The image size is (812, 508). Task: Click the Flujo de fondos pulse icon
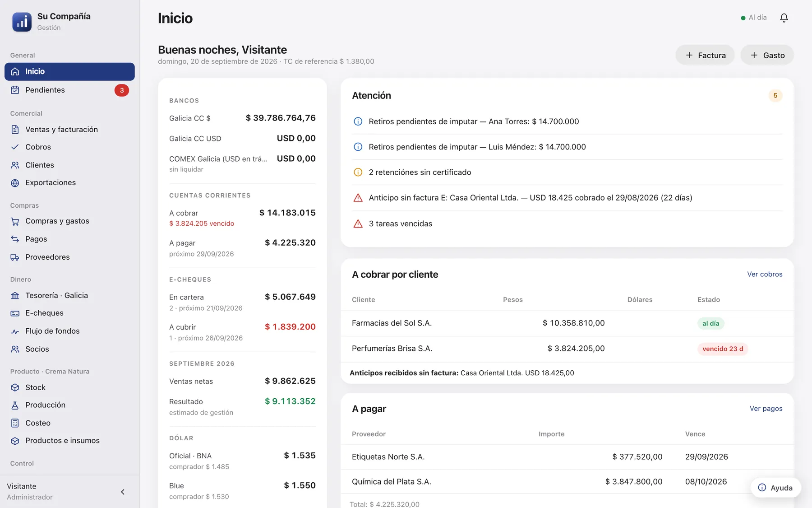15,331
